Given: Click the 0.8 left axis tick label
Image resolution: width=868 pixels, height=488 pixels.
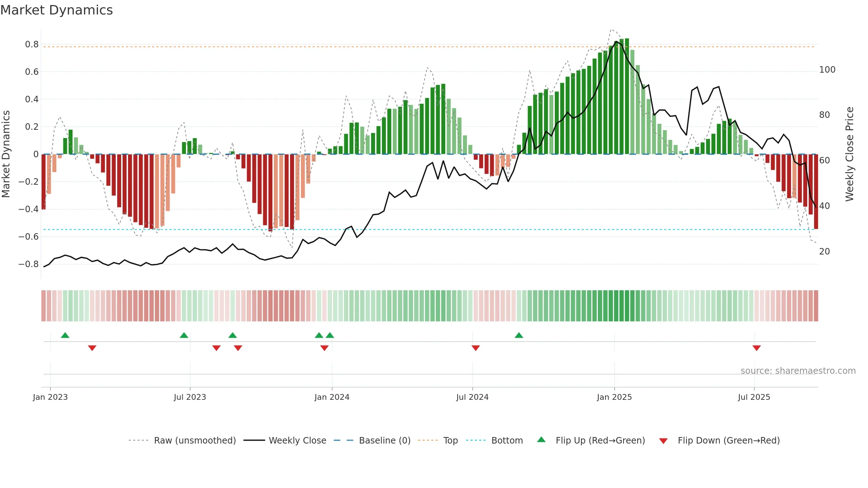Looking at the screenshot, I should click(32, 44).
